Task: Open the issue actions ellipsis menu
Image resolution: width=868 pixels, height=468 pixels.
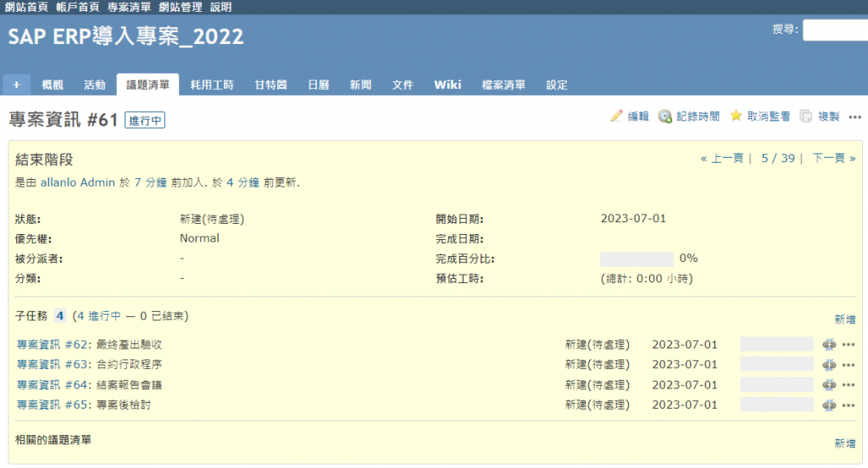Action: point(854,117)
